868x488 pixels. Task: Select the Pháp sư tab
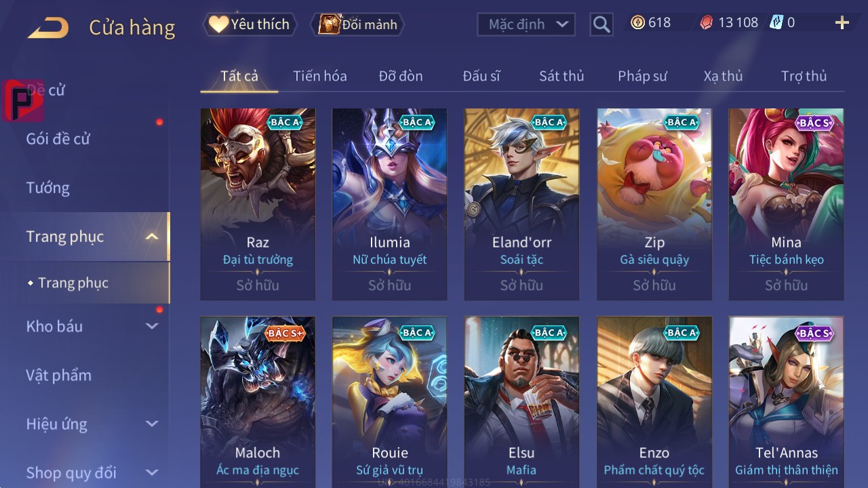point(642,76)
